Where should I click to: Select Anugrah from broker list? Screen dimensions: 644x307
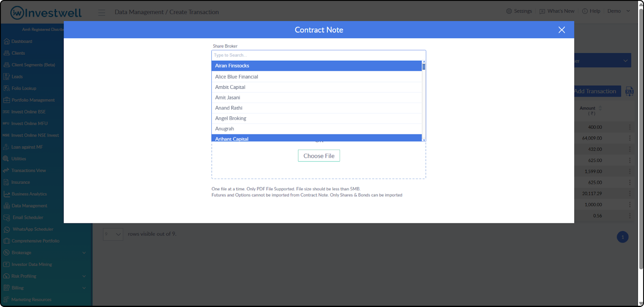pyautogui.click(x=316, y=129)
